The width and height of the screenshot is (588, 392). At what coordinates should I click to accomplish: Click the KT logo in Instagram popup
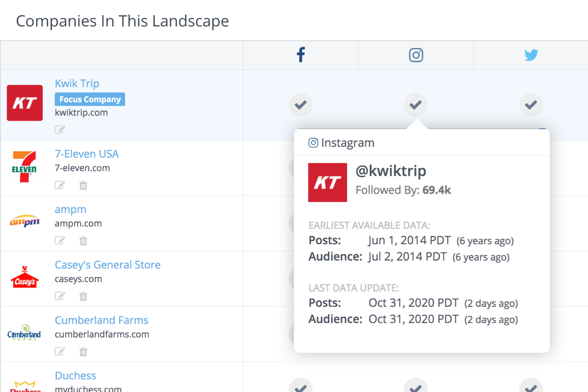[327, 182]
